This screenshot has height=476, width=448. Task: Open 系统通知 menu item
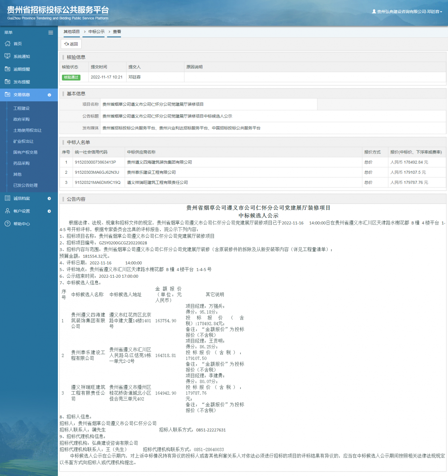coord(22,56)
